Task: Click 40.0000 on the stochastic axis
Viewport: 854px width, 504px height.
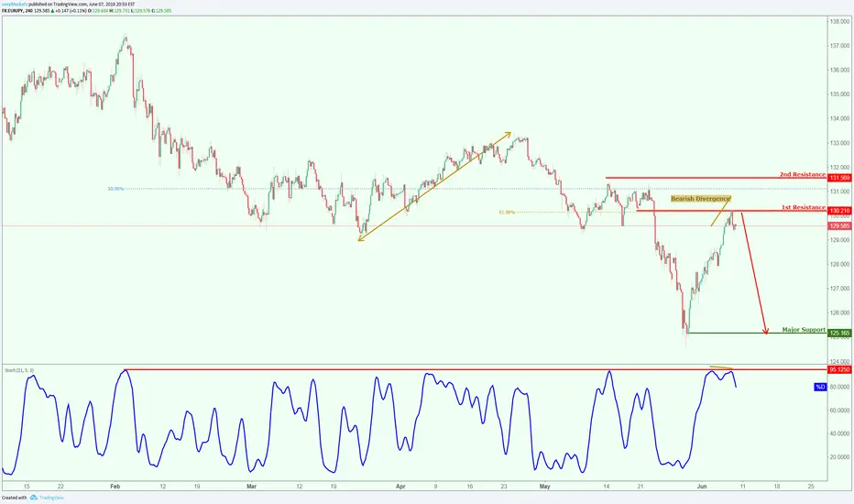Action: click(x=839, y=433)
